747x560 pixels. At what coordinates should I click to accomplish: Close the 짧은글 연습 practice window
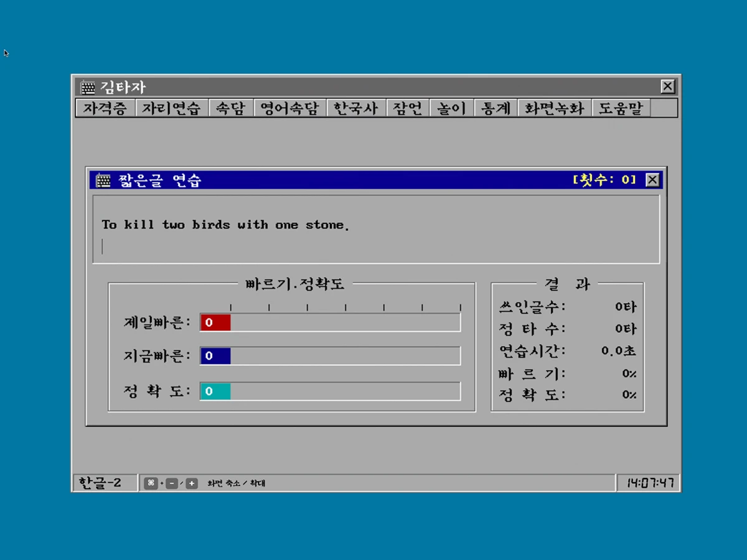pos(652,180)
